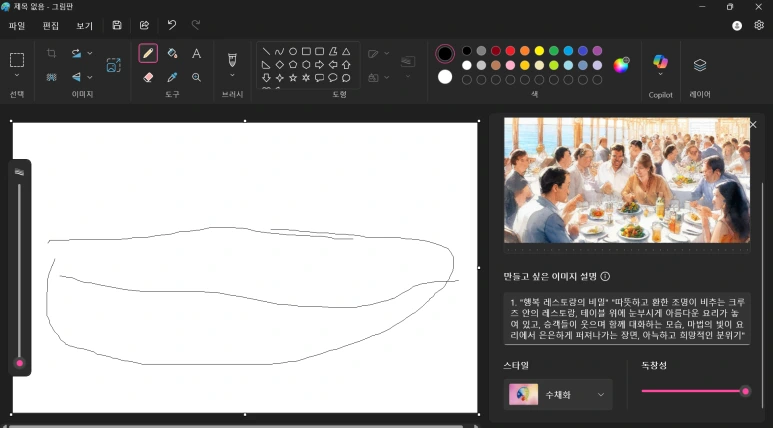
Task: Select the Fill bucket tool
Action: point(172,53)
